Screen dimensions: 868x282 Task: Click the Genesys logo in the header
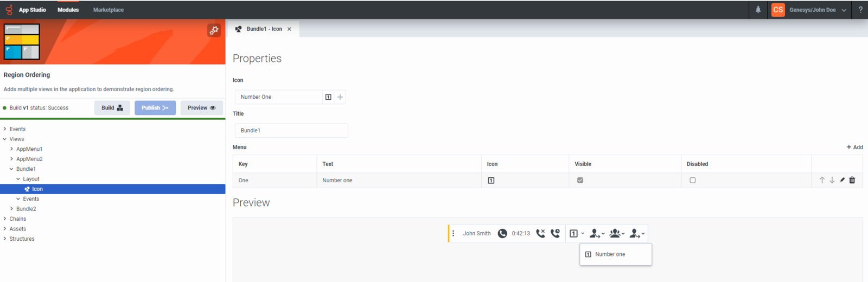click(9, 10)
